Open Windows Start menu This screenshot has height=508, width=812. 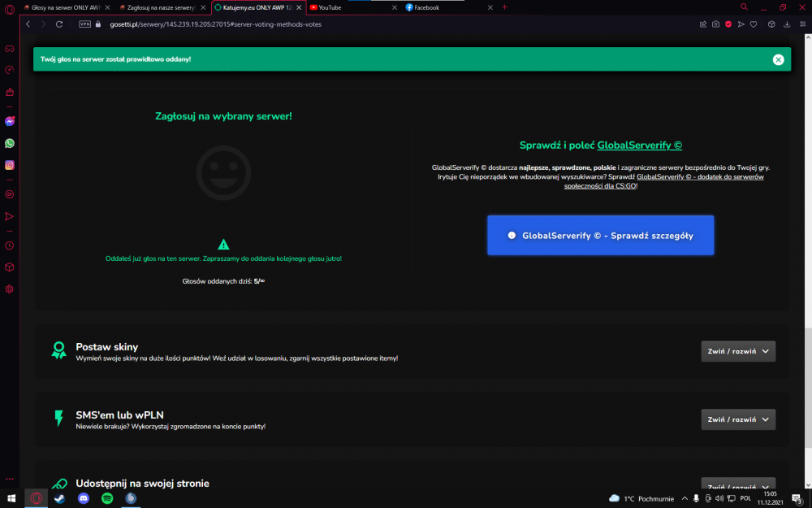coord(11,499)
